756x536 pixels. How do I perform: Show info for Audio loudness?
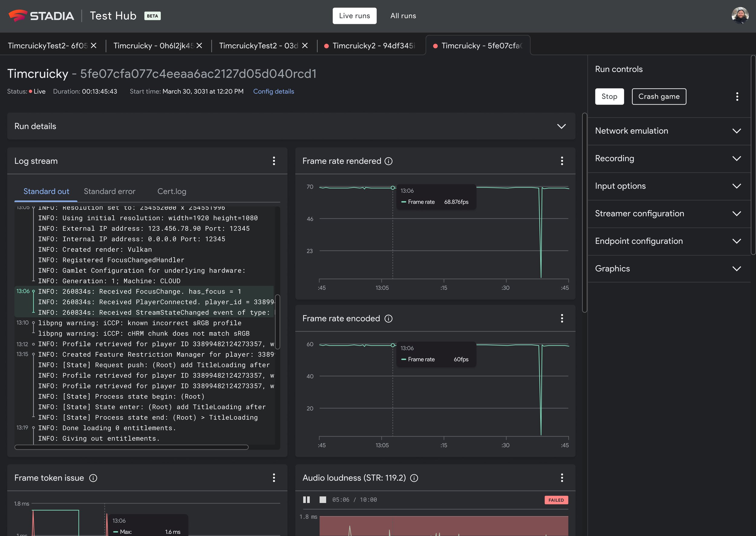414,478
